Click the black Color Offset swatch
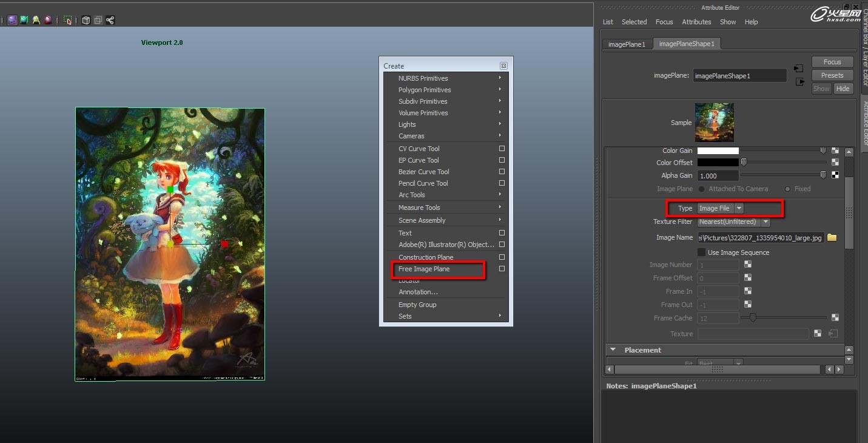868x443 pixels. coord(718,163)
